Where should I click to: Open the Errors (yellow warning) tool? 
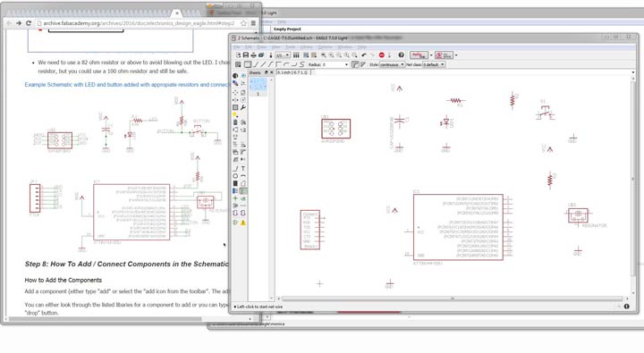tap(243, 223)
